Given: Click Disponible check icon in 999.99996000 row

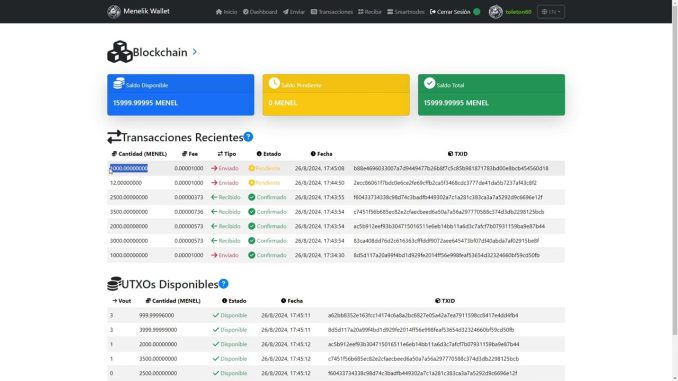Looking at the screenshot, I should pyautogui.click(x=216, y=315).
